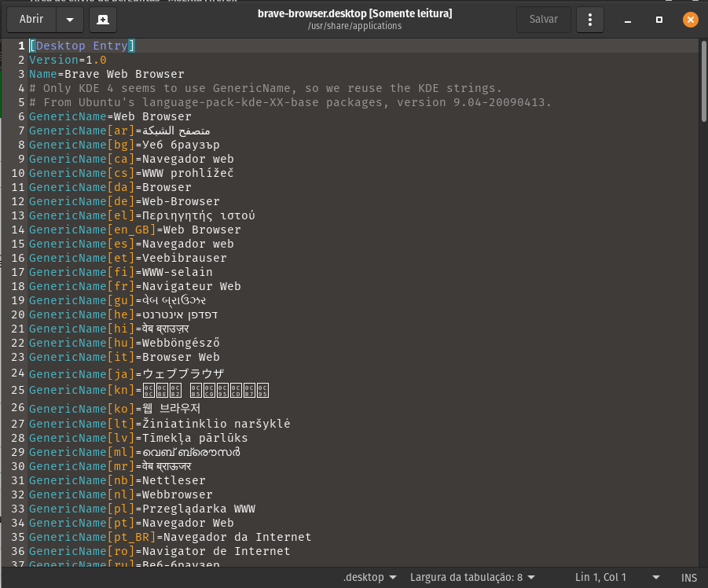Maximize the gedit window
The width and height of the screenshot is (708, 588).
[x=659, y=20]
